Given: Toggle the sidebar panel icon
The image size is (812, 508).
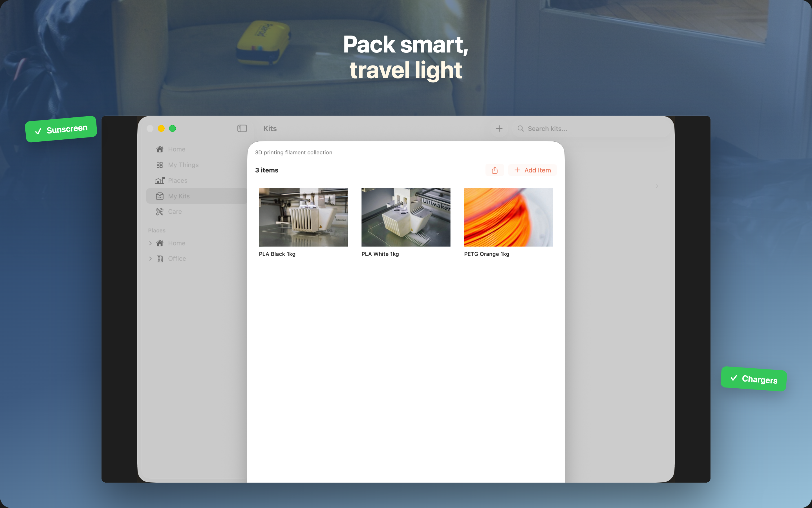Looking at the screenshot, I should 242,128.
